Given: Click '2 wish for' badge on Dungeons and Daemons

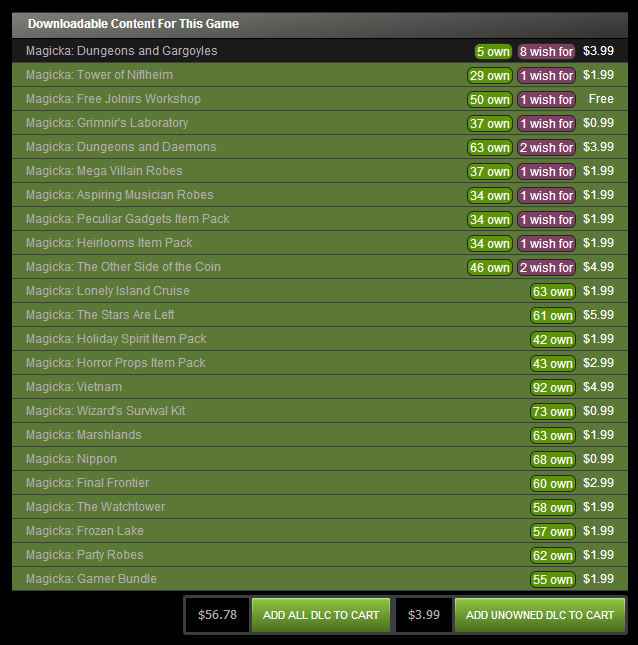Looking at the screenshot, I should coord(546,148).
